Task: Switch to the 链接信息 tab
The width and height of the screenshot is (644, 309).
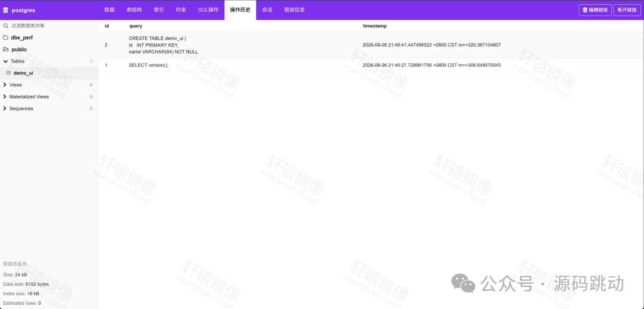Action: 295,10
